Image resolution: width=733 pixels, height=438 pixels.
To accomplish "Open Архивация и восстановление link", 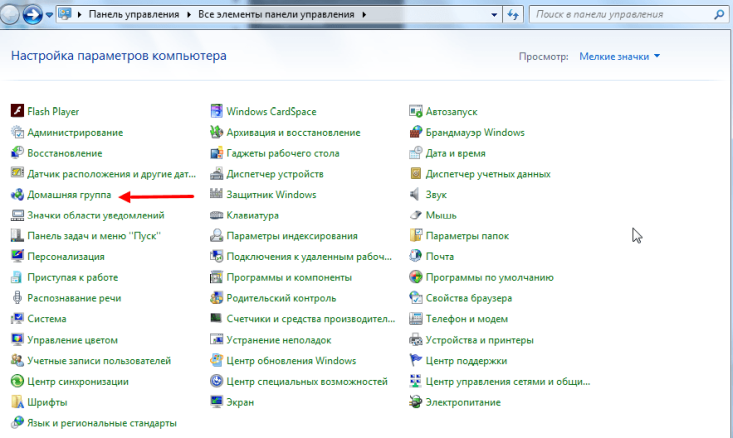I will 294,132.
